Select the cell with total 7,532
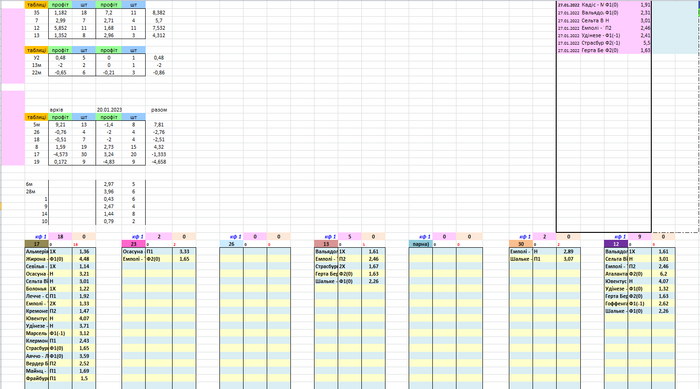Viewport: 700px width, 389px height. [158, 28]
